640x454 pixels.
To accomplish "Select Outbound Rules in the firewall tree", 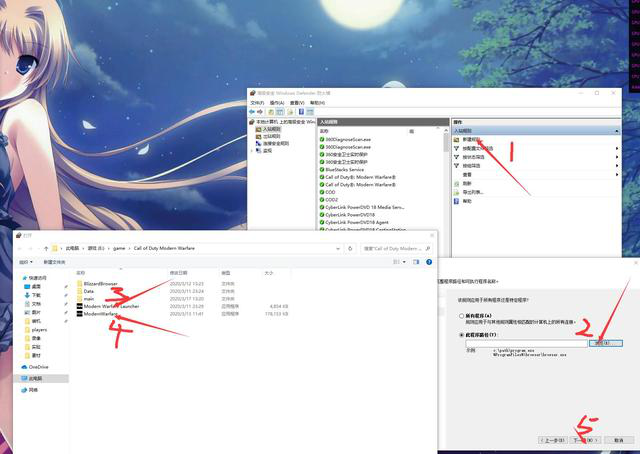I will point(271,136).
